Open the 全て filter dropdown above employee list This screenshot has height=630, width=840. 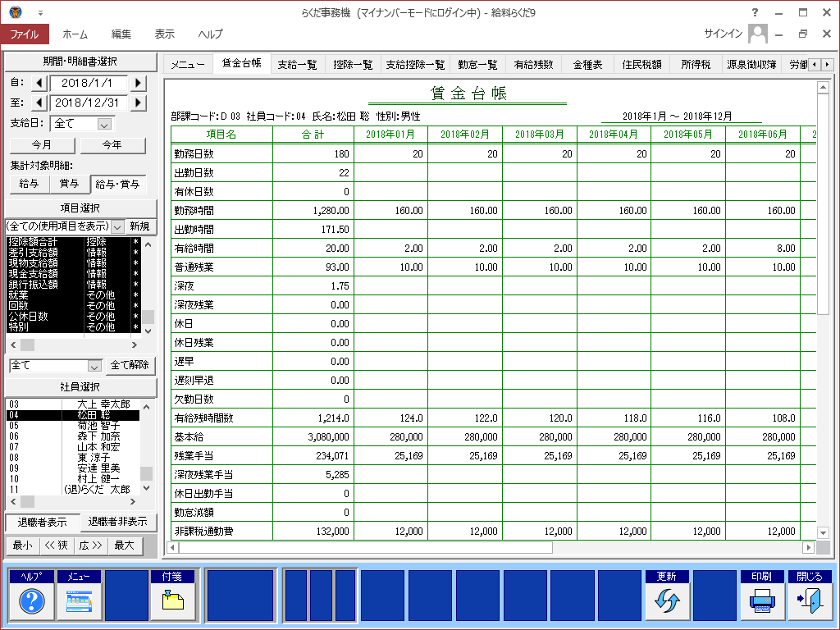tap(94, 366)
